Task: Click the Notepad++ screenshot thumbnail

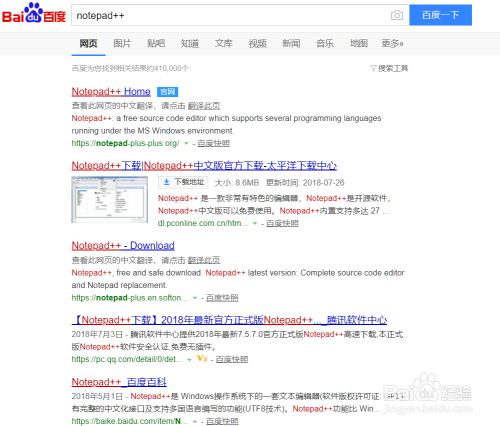Action: (x=110, y=199)
